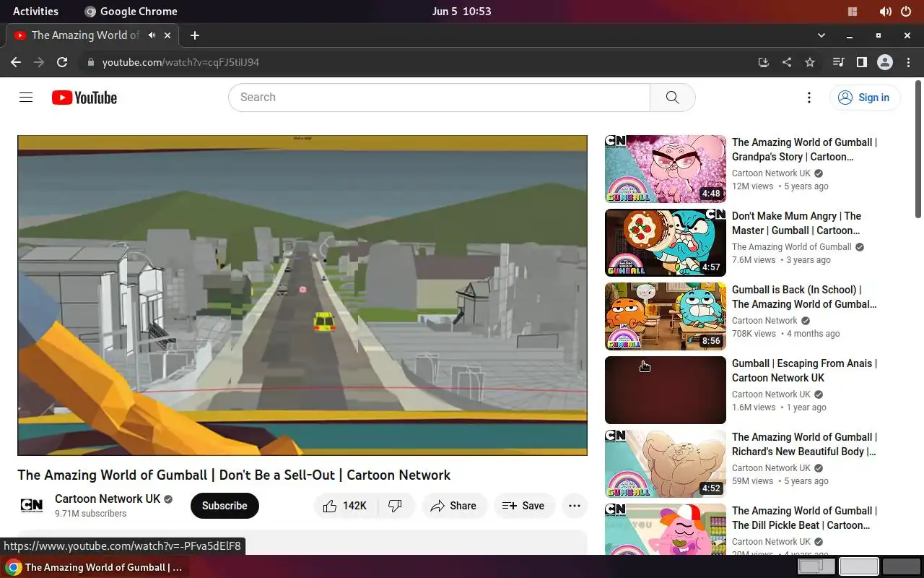924x578 pixels.
Task: Open Cartoon Network UK channel avatar
Action: tap(32, 506)
